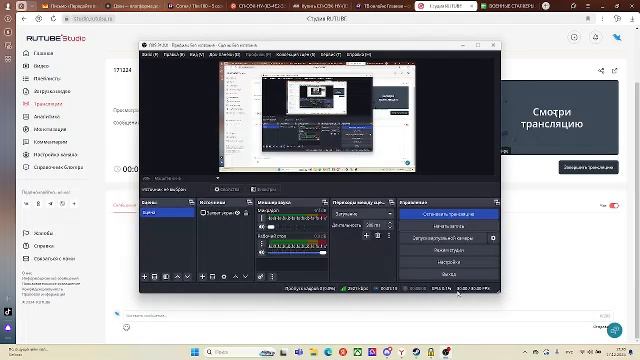The image size is (640, 360).
Task: Open Analytics section in RUTUBE sidebar
Action: tap(47, 117)
